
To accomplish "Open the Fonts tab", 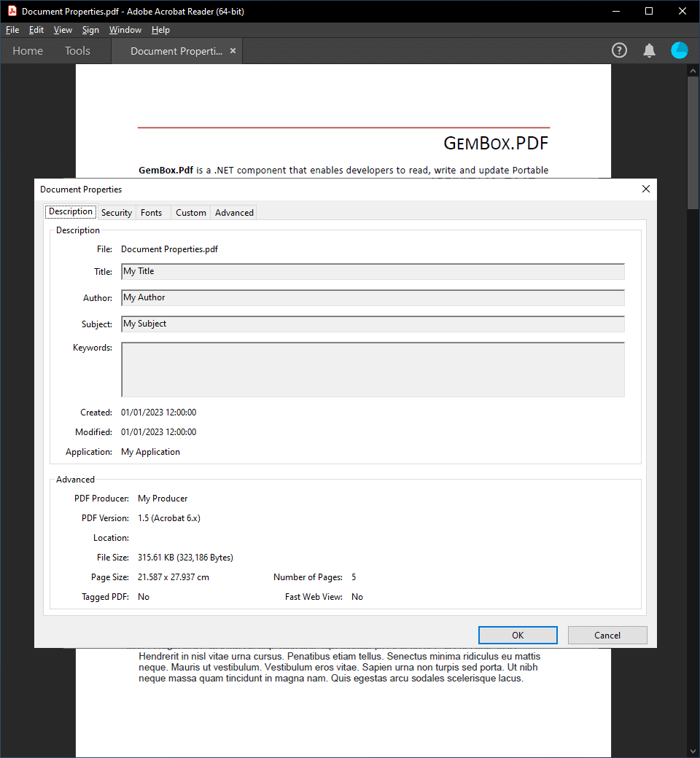I will (152, 213).
